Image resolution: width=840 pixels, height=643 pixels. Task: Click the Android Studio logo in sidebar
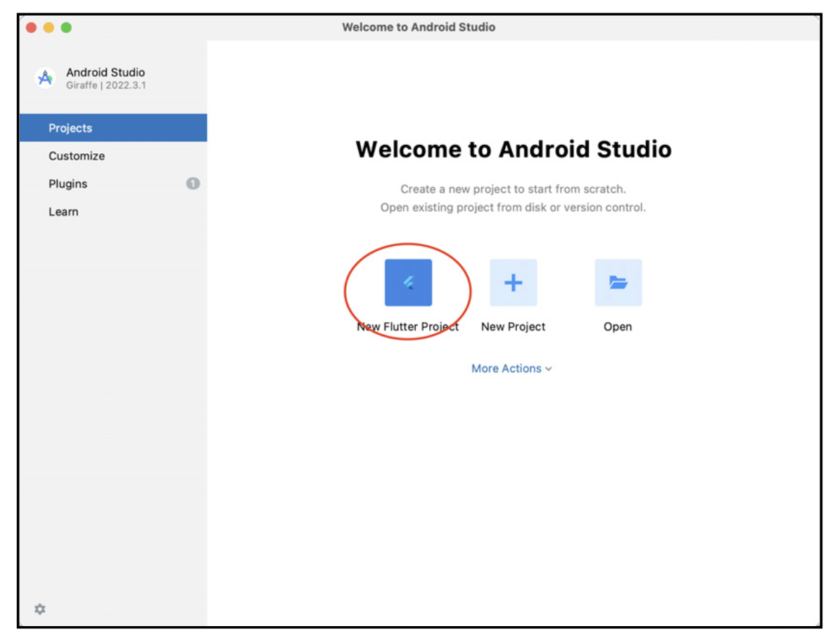(x=46, y=78)
